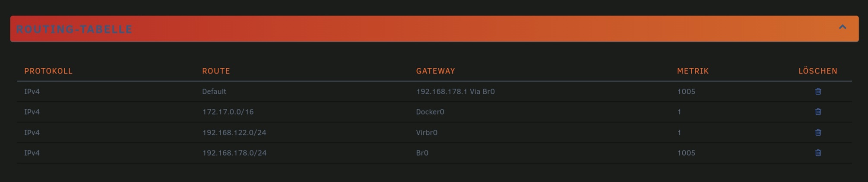This screenshot has height=182, width=868.
Task: Select the Route column header
Action: coord(216,71)
